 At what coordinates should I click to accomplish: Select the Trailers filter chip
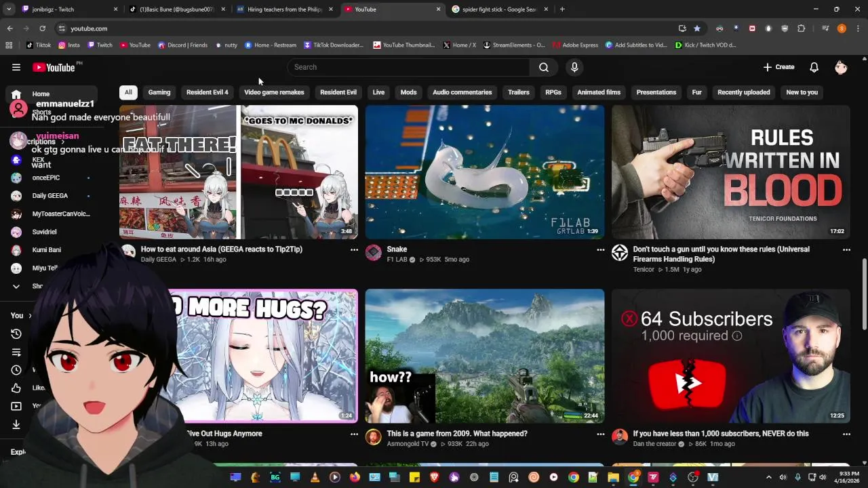click(x=519, y=92)
